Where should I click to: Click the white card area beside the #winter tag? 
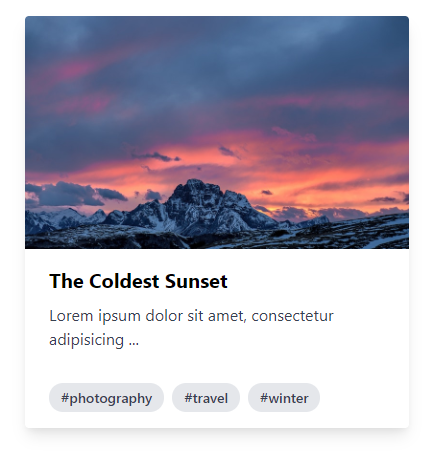click(363, 398)
